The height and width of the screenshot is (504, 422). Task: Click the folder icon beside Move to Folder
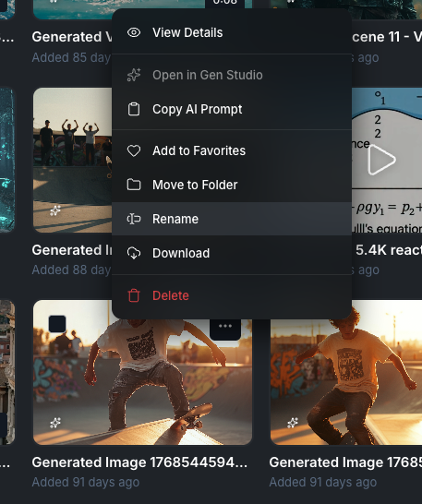click(x=134, y=185)
